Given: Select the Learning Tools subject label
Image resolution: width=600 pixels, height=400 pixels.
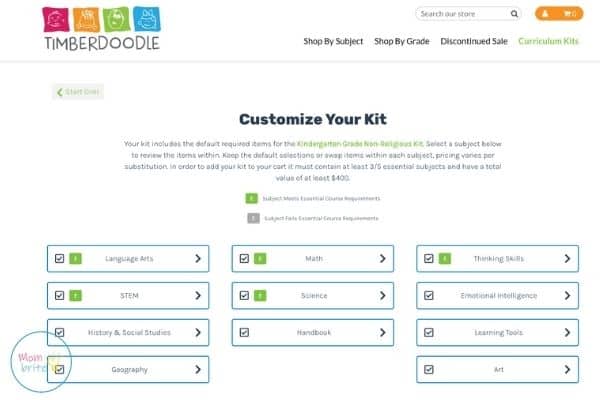Looking at the screenshot, I should pyautogui.click(x=499, y=332).
